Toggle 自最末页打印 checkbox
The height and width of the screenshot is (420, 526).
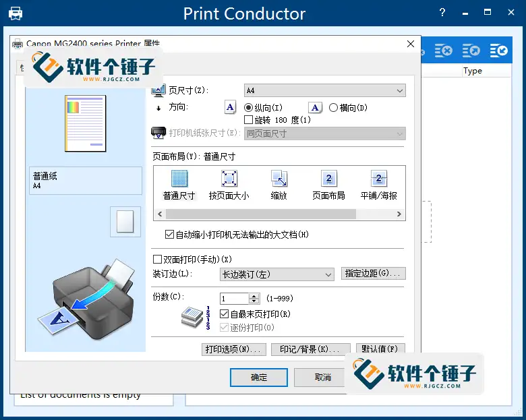click(224, 314)
